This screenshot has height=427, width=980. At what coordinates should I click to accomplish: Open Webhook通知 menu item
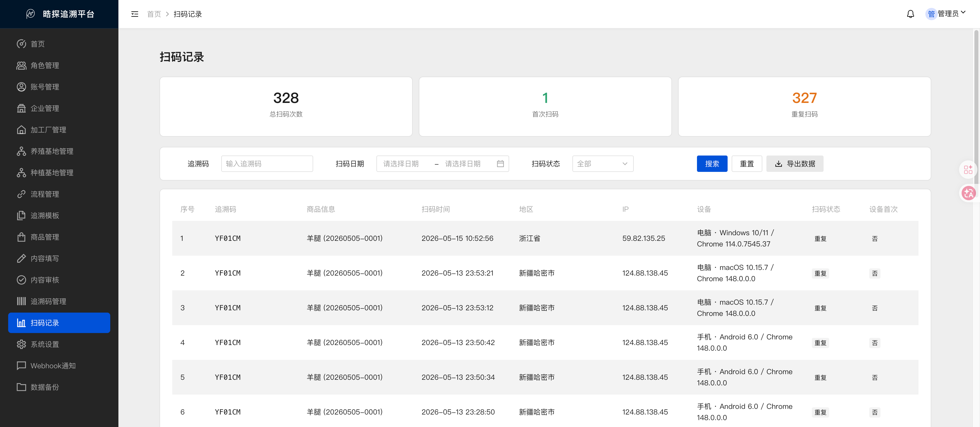(59, 365)
